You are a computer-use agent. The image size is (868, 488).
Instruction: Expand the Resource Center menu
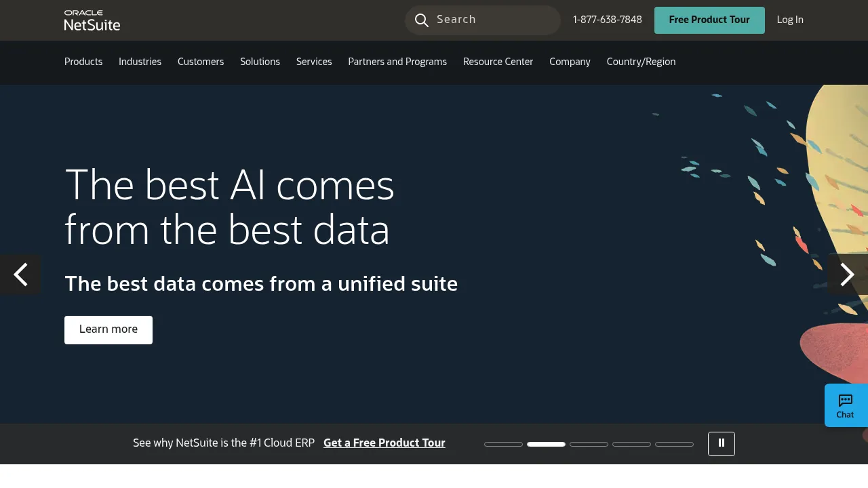[498, 62]
